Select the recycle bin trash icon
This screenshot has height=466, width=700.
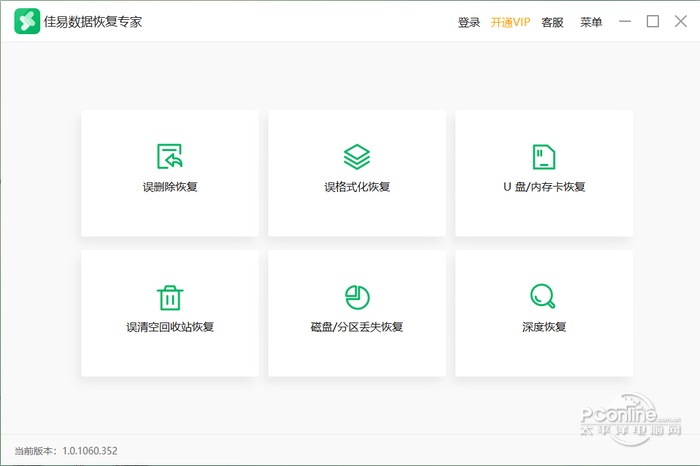click(x=170, y=297)
